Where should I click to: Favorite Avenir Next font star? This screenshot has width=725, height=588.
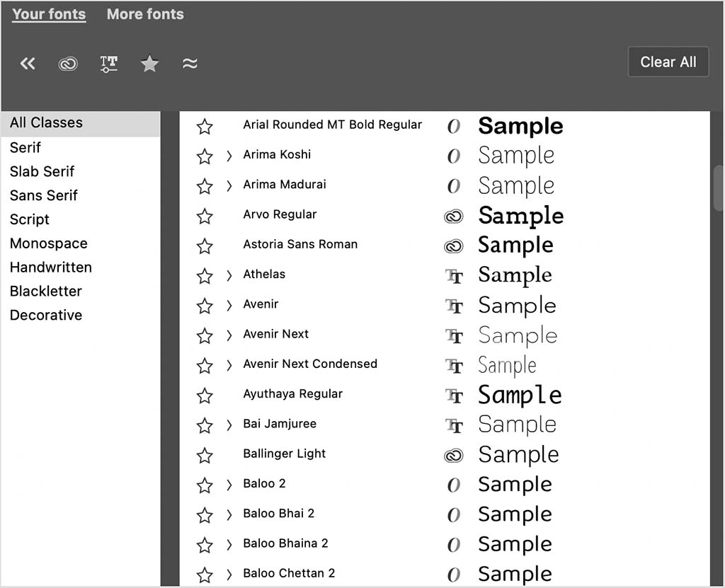tap(205, 335)
